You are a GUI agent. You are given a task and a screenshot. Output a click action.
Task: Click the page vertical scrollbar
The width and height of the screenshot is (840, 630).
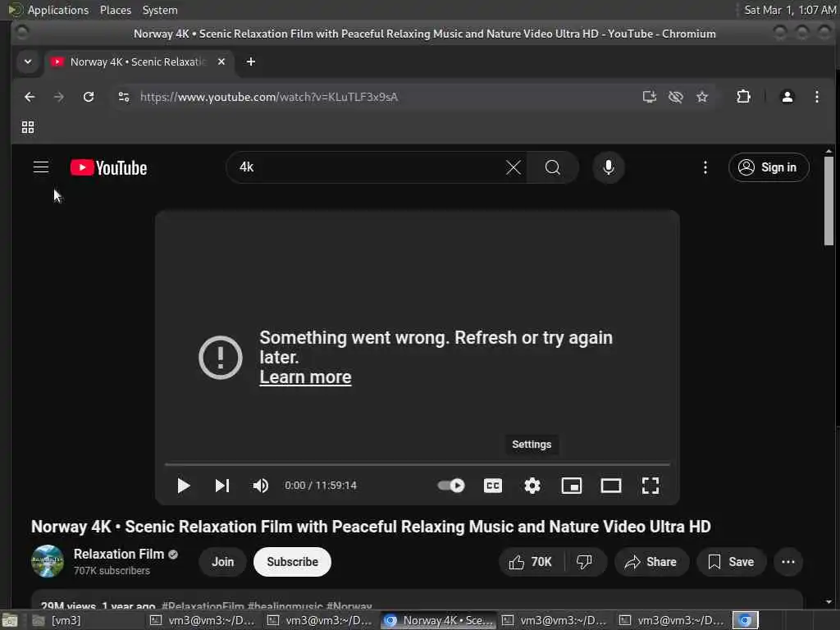[x=829, y=201]
